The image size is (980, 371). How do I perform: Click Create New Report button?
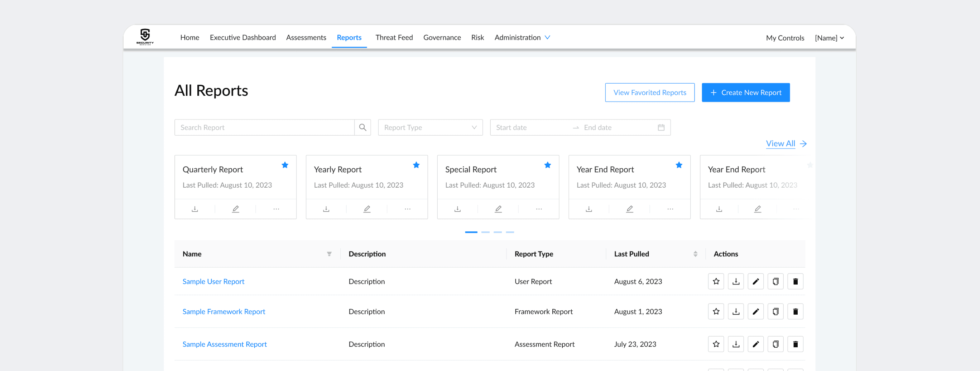(746, 93)
